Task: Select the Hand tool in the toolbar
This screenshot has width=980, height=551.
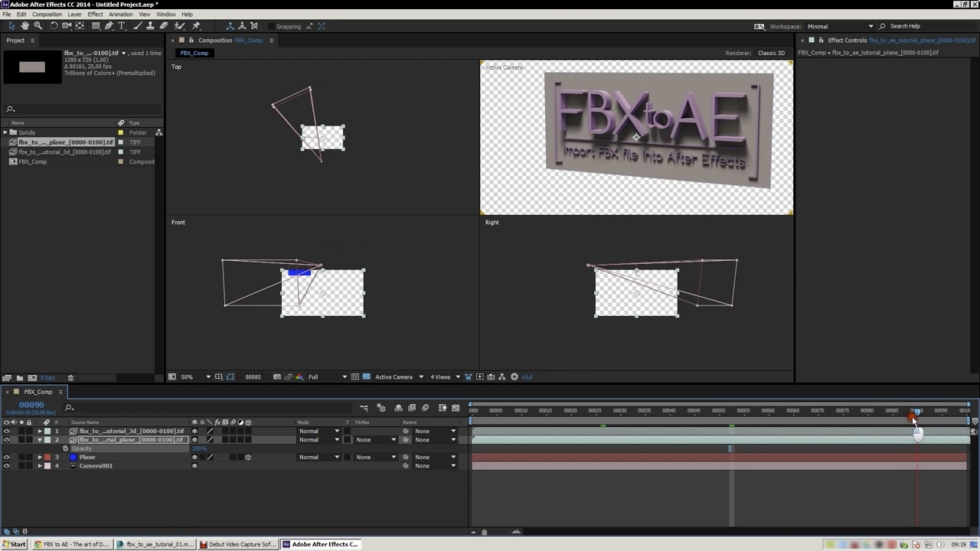Action: (25, 26)
